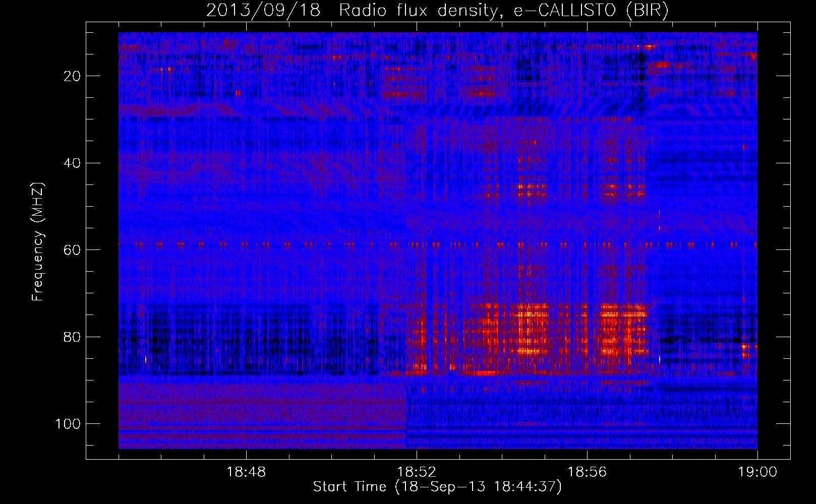
Task: Select the 19:00 time tick label
Action: (757, 472)
